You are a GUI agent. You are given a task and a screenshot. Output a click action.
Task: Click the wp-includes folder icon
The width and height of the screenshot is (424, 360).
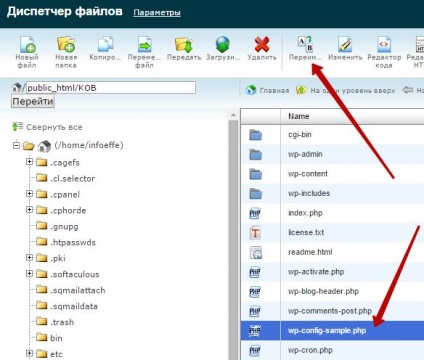tap(256, 193)
